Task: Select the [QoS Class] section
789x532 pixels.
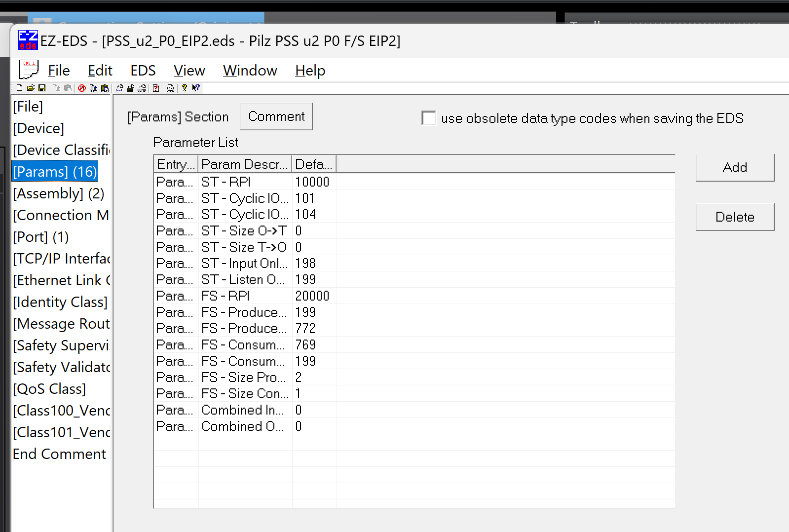Action: tap(49, 389)
